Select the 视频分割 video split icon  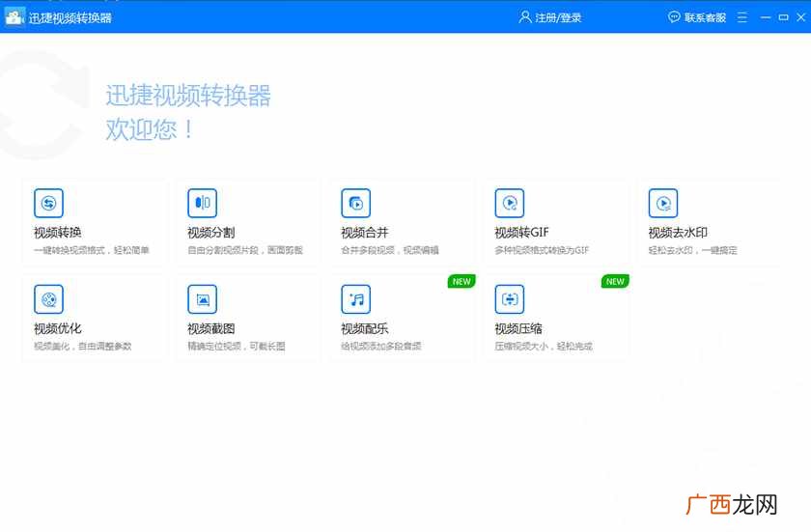(x=202, y=203)
